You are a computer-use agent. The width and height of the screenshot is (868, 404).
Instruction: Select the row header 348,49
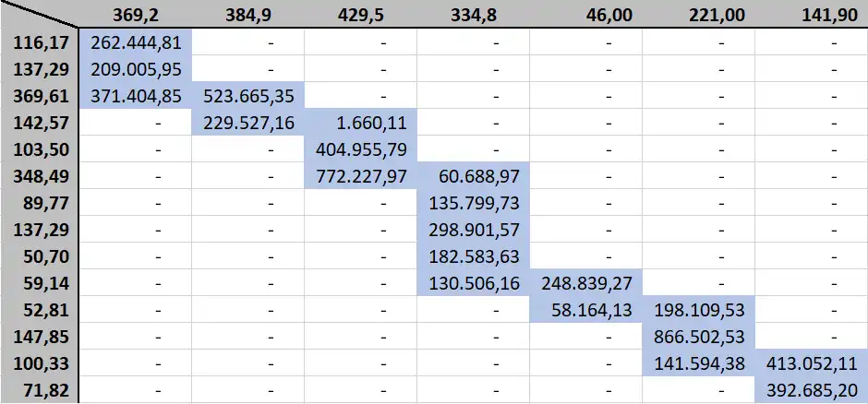point(41,175)
